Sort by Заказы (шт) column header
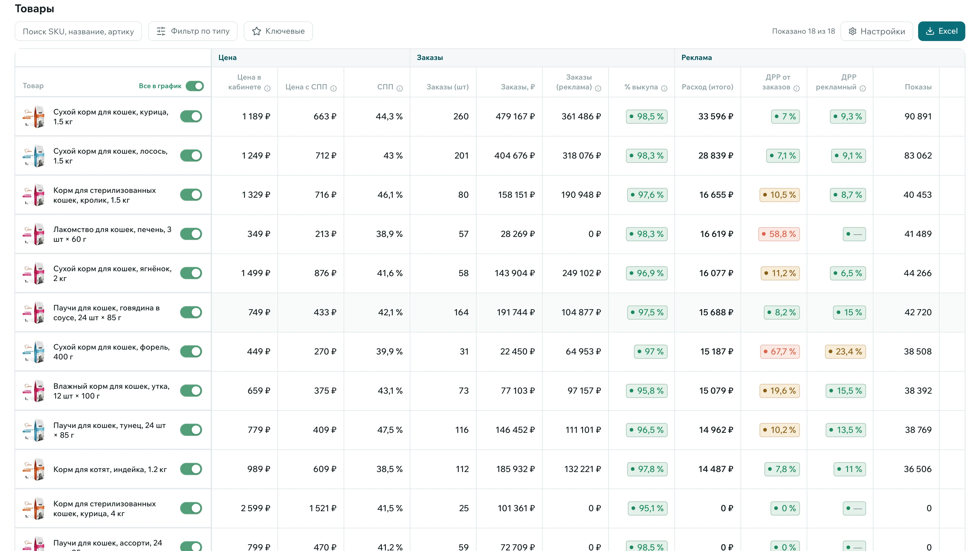The image size is (980, 551). (x=447, y=87)
